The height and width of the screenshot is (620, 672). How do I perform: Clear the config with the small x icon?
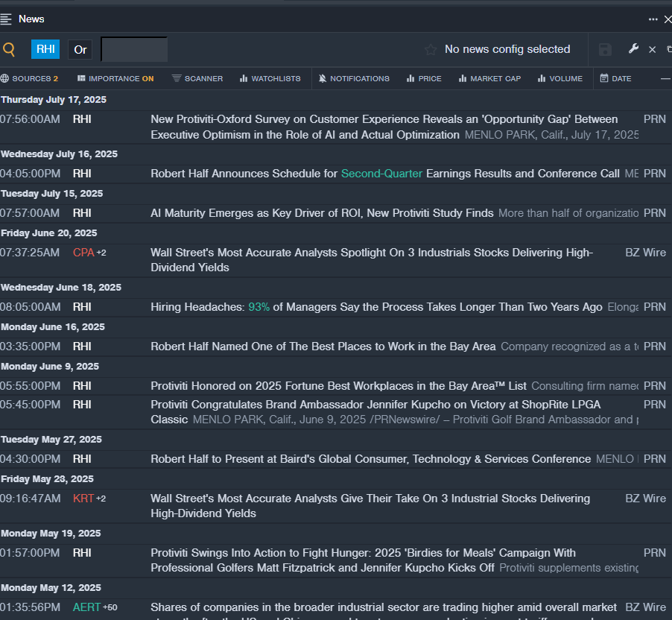[x=652, y=50]
